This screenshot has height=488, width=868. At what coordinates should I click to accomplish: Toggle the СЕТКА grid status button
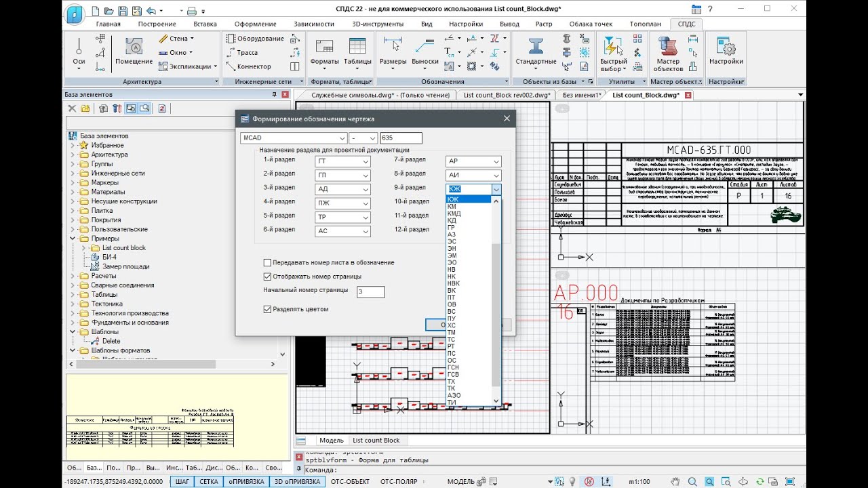click(209, 481)
